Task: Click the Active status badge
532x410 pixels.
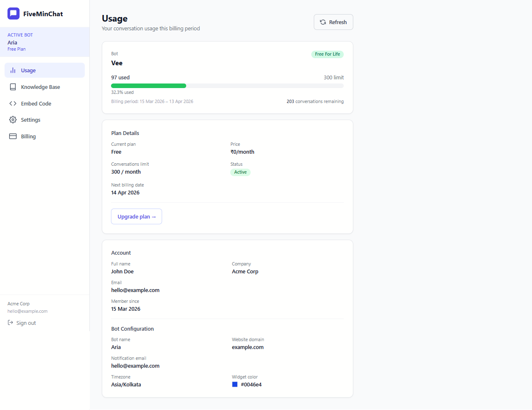Action: 240,172
